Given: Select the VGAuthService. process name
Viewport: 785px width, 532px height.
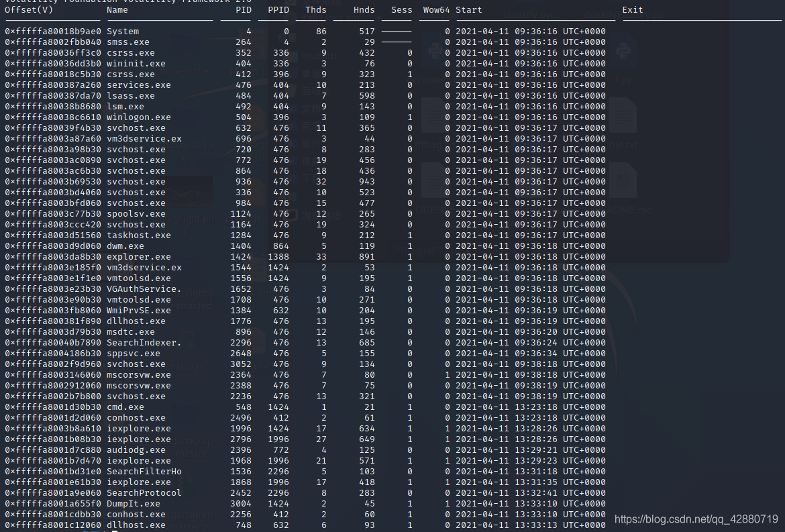Looking at the screenshot, I should tap(144, 288).
